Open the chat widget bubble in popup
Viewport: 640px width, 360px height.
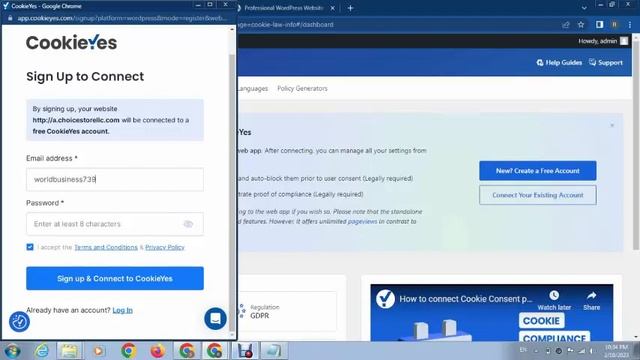[x=215, y=318]
